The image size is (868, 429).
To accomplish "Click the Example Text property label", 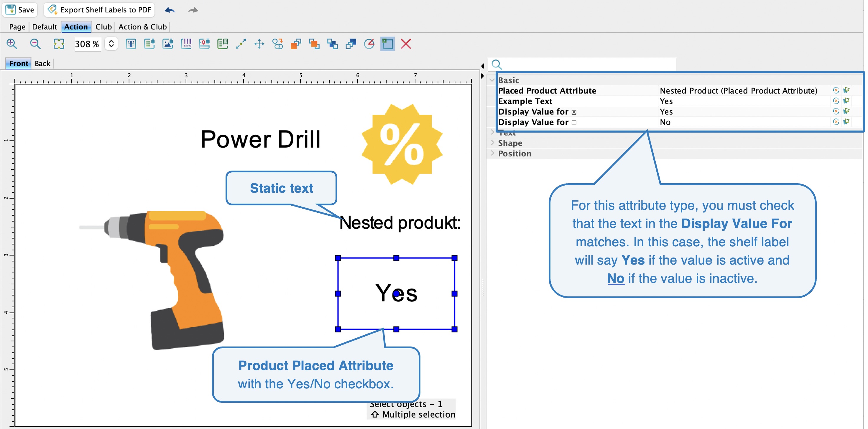I will coord(525,101).
